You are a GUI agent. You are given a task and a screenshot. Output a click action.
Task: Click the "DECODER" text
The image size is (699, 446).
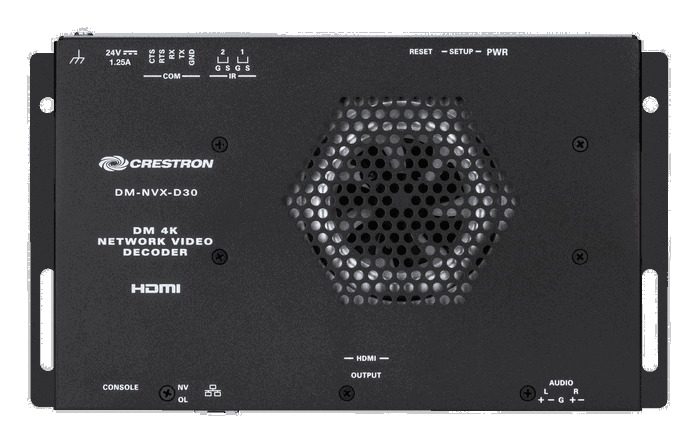(x=155, y=252)
